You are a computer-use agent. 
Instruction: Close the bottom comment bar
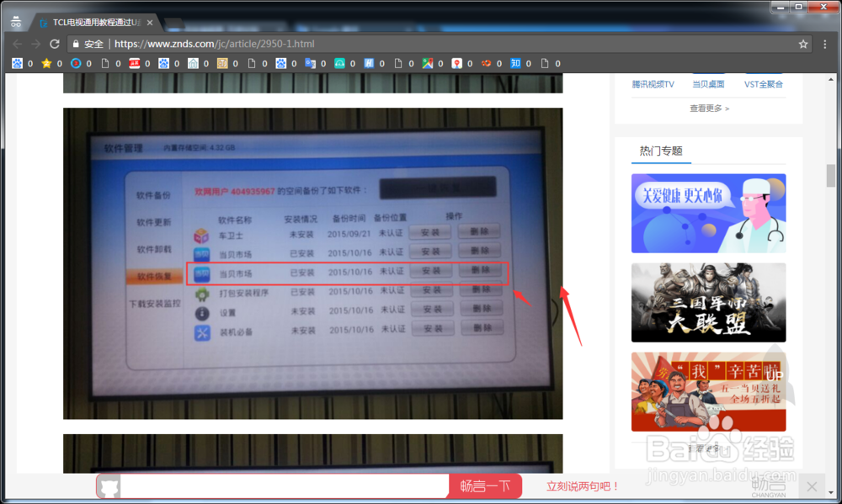coord(812,487)
